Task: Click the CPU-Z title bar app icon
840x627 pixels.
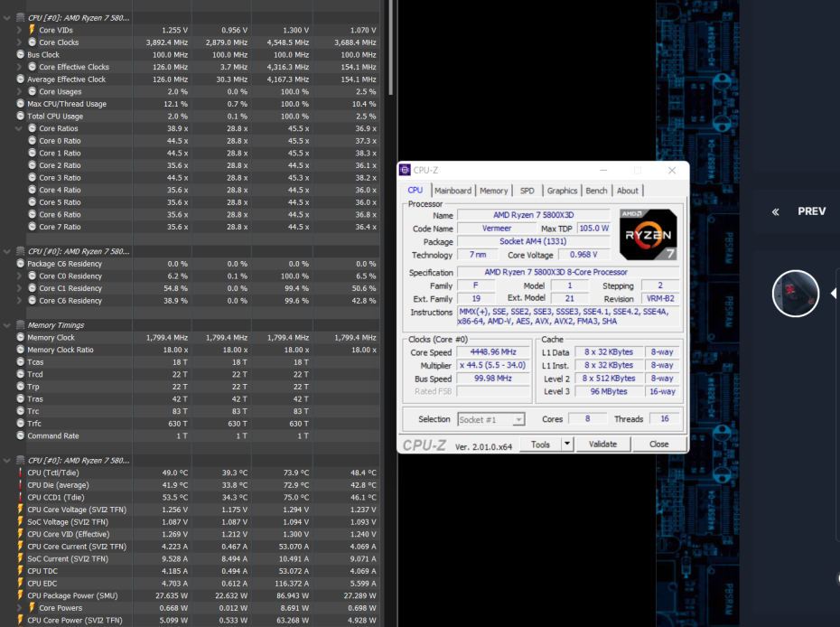Action: coord(406,170)
